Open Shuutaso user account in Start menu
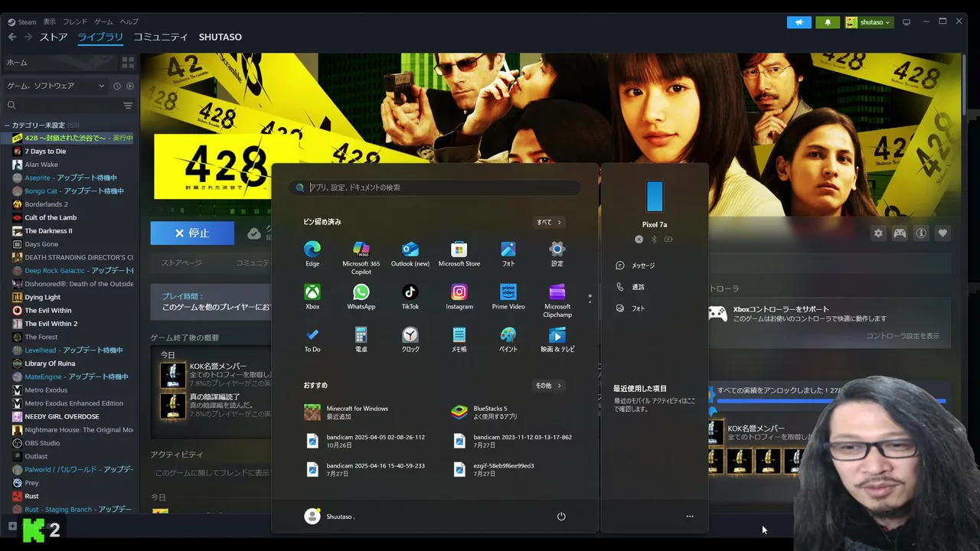This screenshot has width=980, height=551. point(329,517)
